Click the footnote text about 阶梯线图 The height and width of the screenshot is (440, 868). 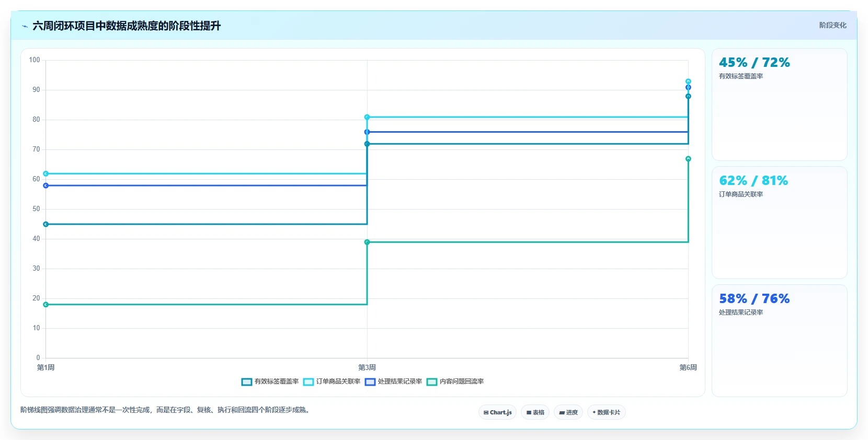click(x=166, y=410)
